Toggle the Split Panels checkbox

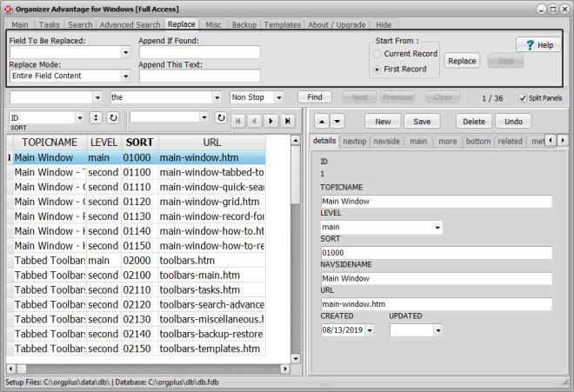523,98
